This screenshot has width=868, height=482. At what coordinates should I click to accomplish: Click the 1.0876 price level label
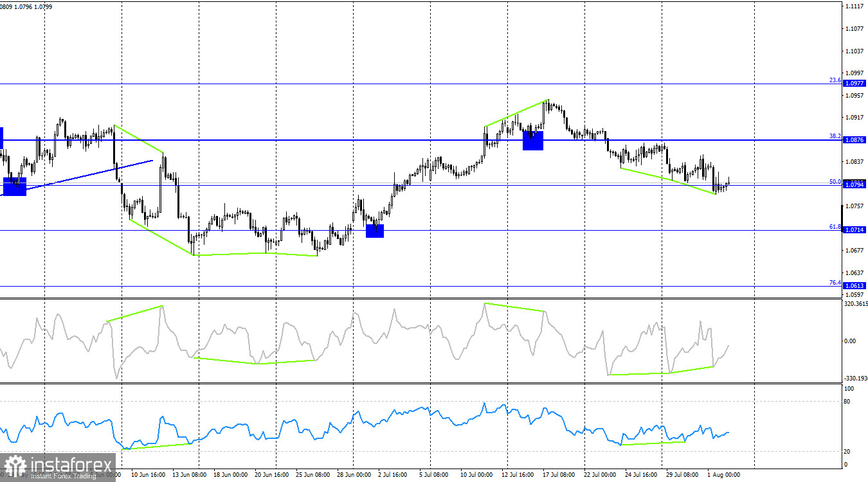pos(854,139)
